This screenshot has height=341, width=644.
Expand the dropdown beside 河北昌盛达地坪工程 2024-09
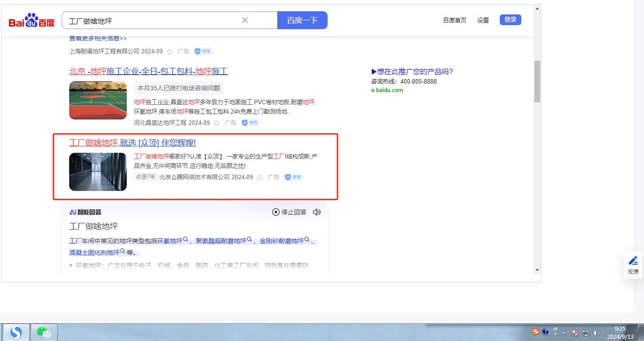(217, 123)
